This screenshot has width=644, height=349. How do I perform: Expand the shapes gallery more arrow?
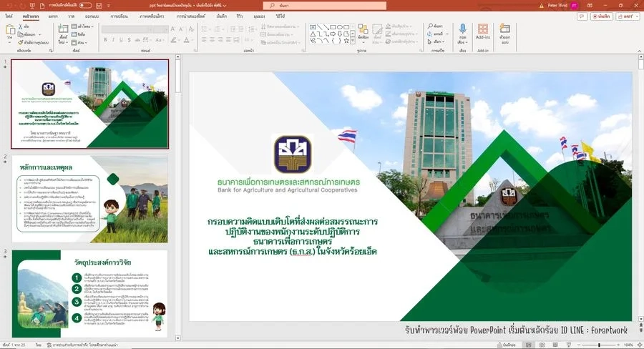tap(353, 41)
